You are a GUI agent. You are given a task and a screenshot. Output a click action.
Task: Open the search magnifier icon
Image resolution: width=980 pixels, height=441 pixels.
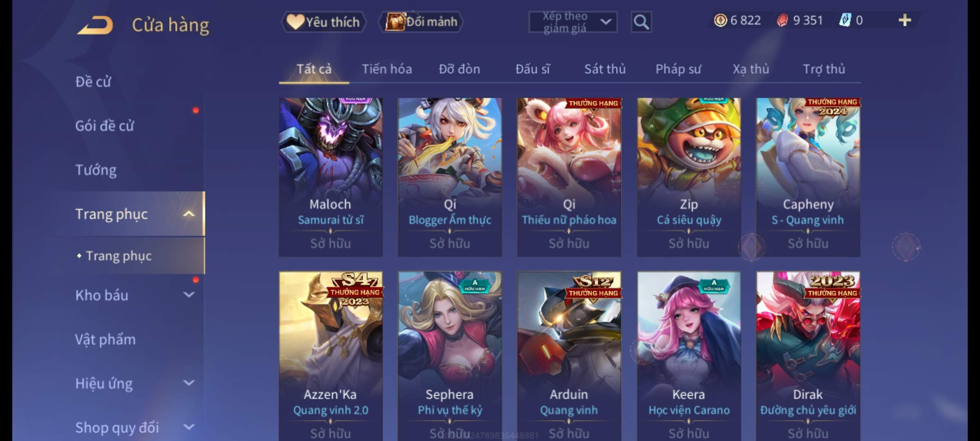pos(641,22)
